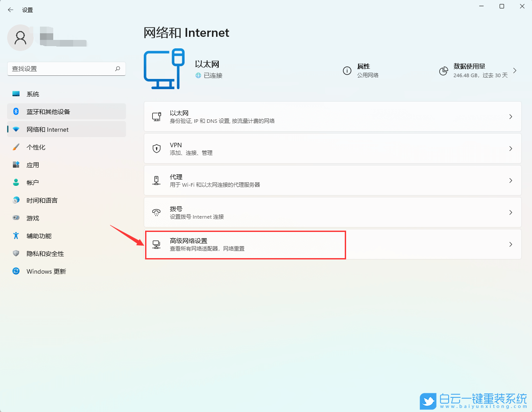532x412 pixels.
Task: Click the VPN shield icon
Action: (156, 148)
